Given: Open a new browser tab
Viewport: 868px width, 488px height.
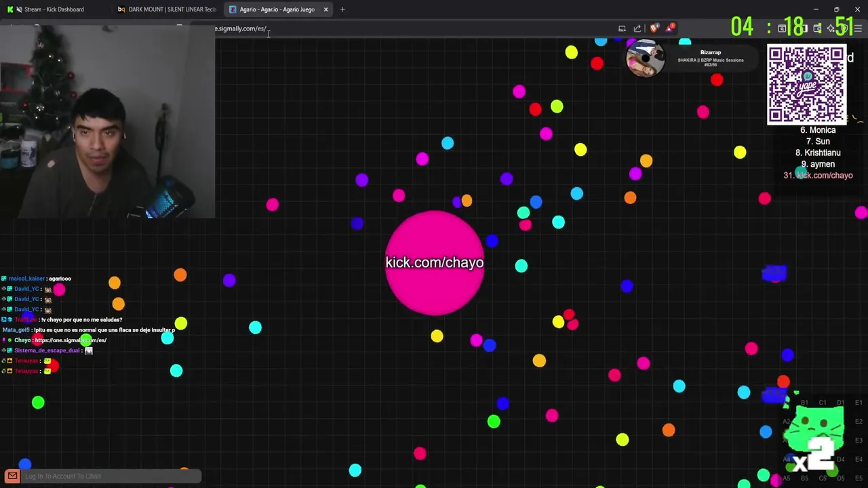Looking at the screenshot, I should (342, 9).
